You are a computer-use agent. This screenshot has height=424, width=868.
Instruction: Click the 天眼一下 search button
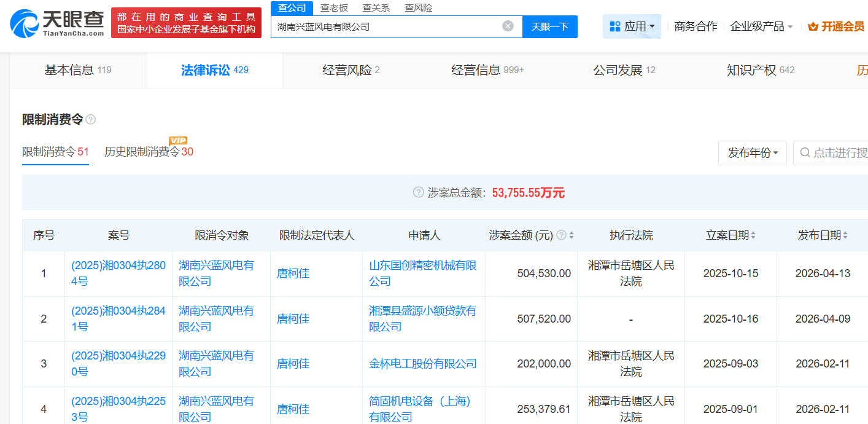tap(549, 26)
